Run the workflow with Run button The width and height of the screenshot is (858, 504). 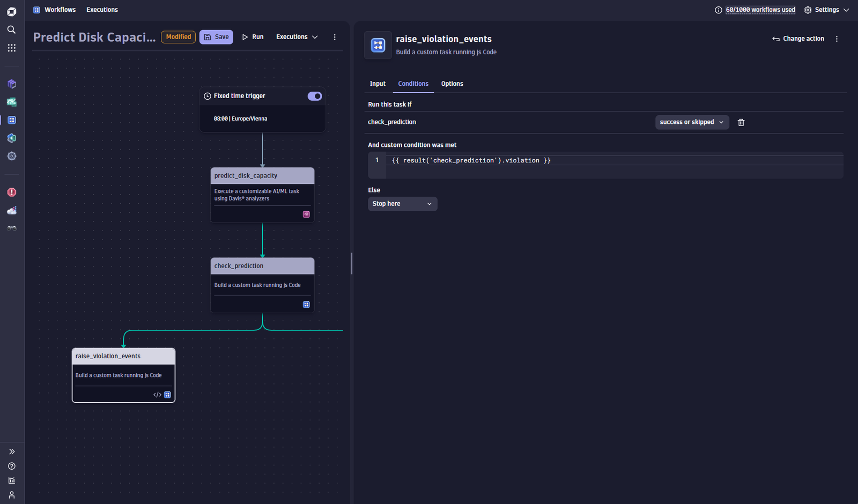point(253,37)
